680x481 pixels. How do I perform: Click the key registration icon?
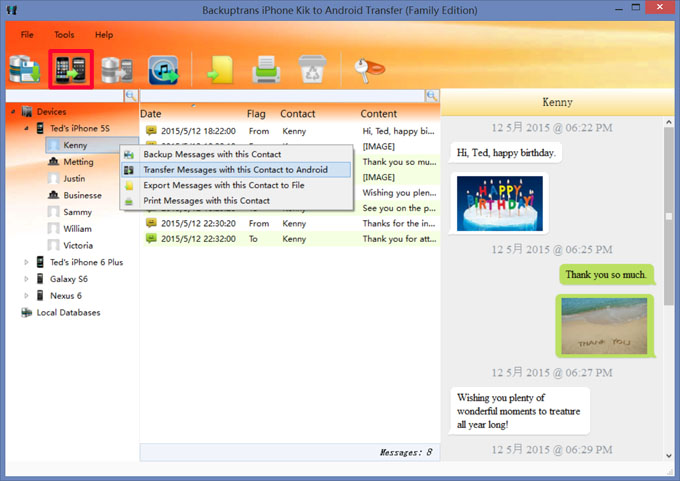coord(369,70)
